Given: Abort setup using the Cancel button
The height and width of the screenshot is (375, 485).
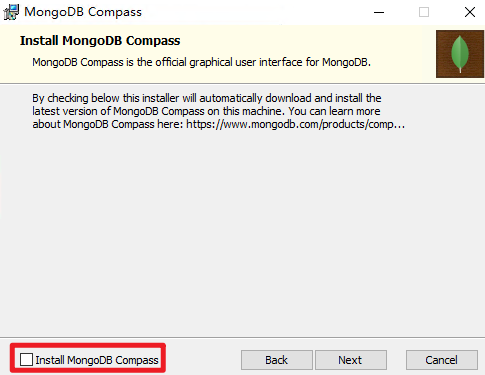Looking at the screenshot, I should (x=442, y=360).
